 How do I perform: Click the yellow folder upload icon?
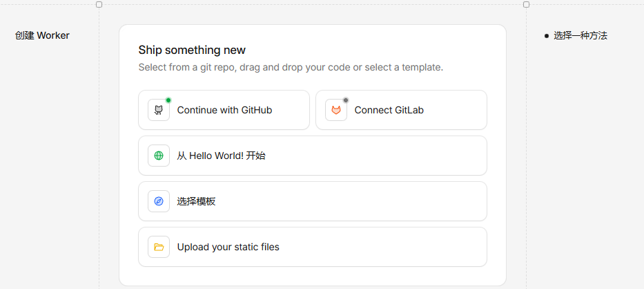pyautogui.click(x=159, y=247)
